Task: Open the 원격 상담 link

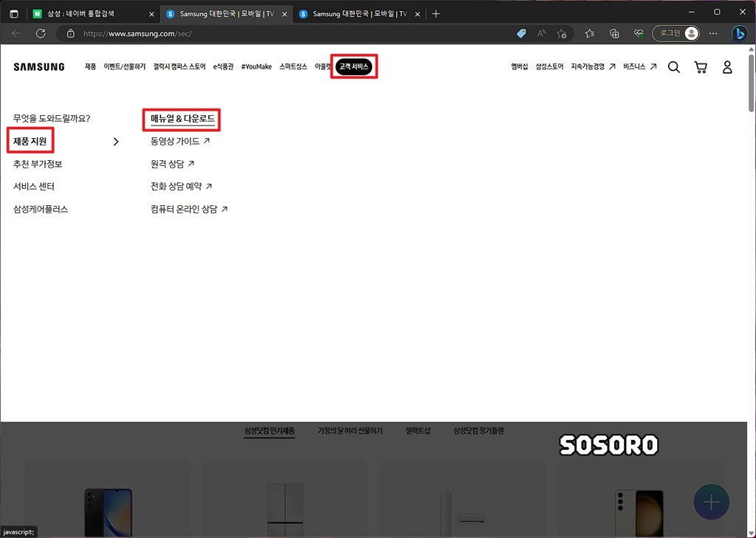Action: 173,164
